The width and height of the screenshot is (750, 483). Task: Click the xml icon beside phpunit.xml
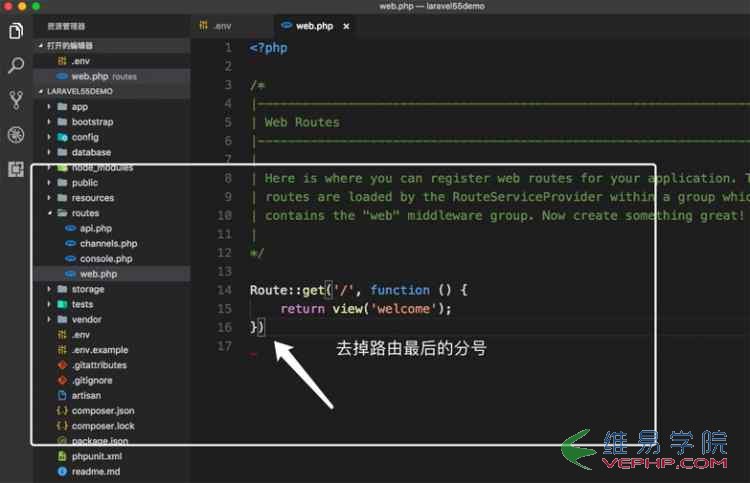click(62, 456)
